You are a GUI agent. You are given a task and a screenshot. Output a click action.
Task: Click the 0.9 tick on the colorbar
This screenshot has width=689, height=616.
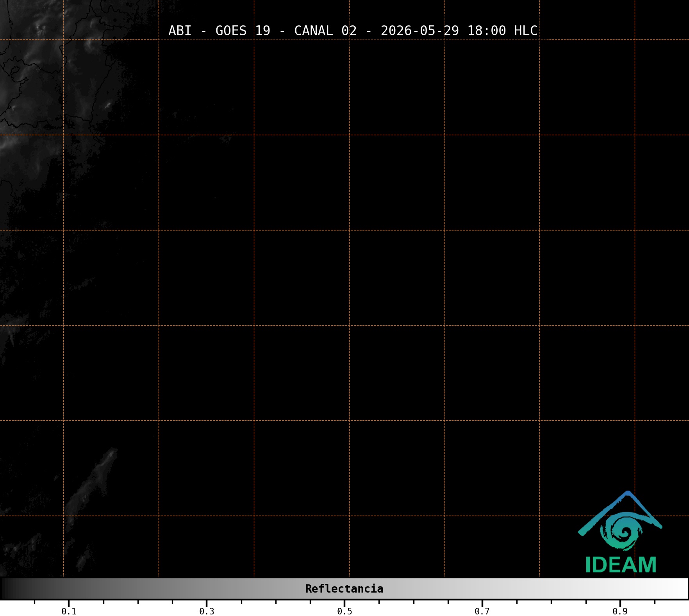tap(620, 611)
